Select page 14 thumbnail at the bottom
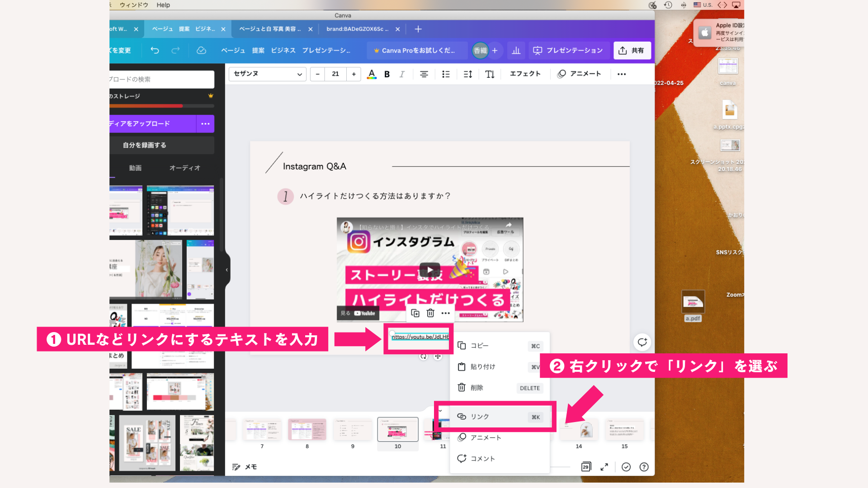This screenshot has width=868, height=488. point(579,430)
